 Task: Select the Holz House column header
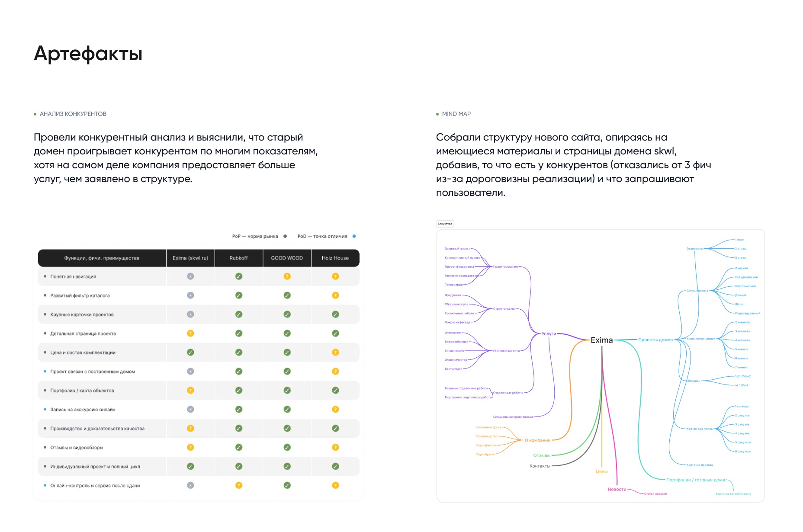[335, 258]
